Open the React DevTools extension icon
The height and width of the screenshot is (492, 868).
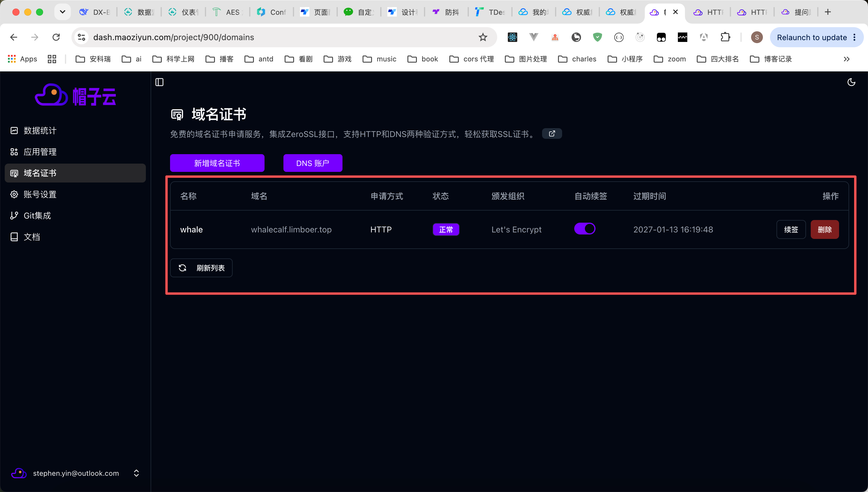click(512, 37)
